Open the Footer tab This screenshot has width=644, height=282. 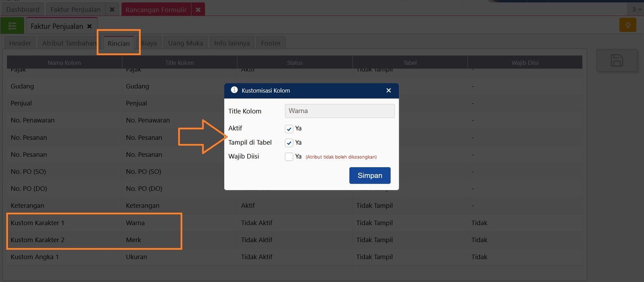coord(270,43)
